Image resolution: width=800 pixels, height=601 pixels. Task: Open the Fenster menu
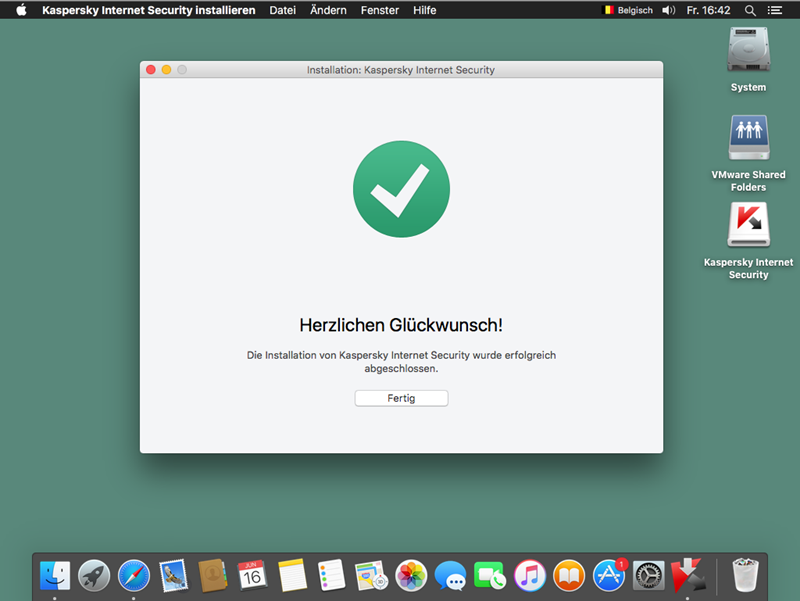click(379, 10)
